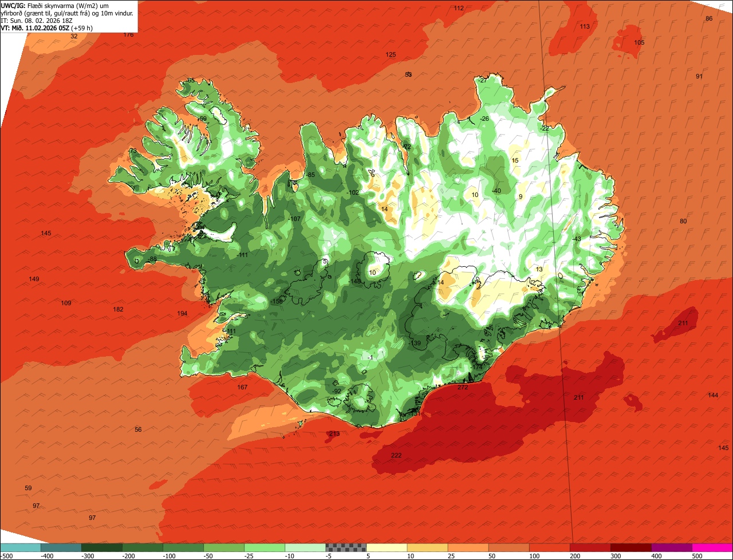Screen dimensions: 733x560
Task: Click the value 13 in east Iceland
Action: coord(539,270)
